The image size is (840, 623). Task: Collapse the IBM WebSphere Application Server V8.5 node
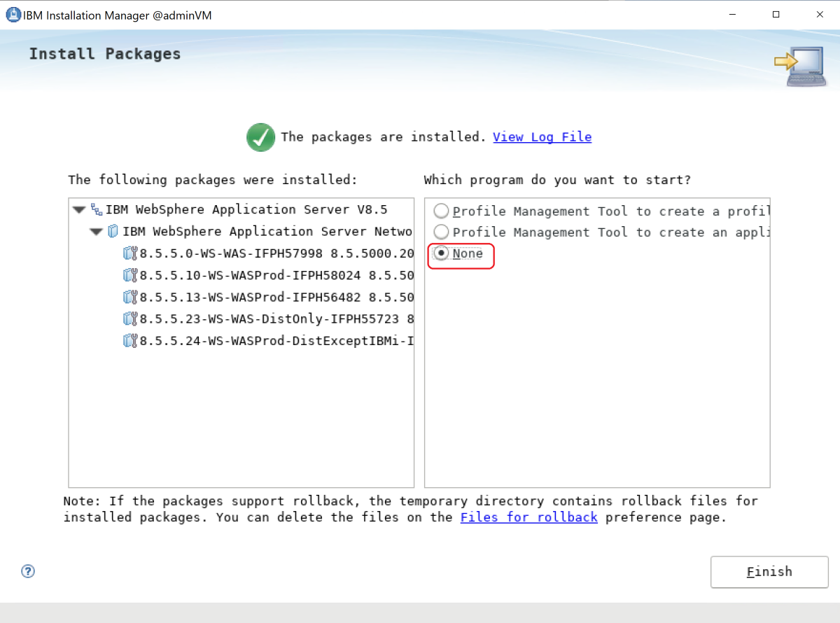(78, 209)
